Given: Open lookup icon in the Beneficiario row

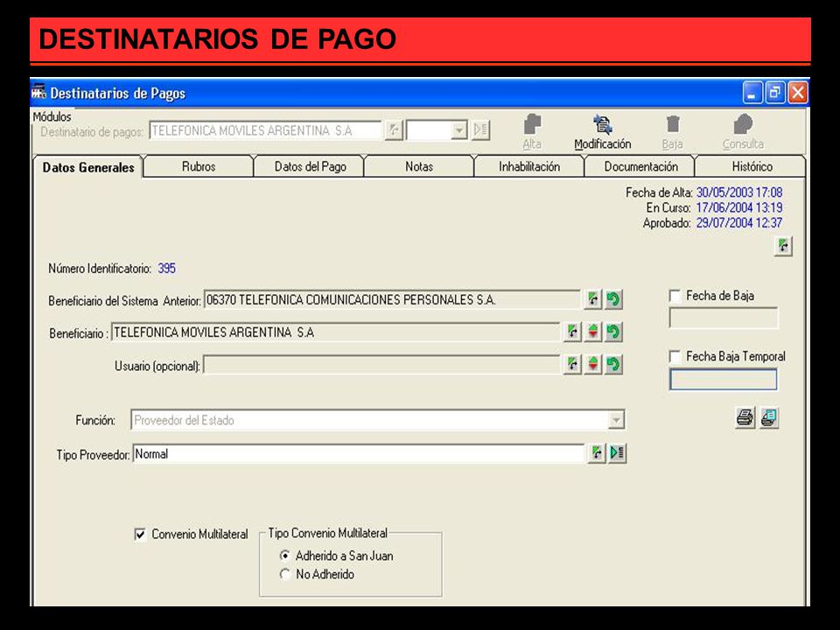Looking at the screenshot, I should [x=572, y=332].
